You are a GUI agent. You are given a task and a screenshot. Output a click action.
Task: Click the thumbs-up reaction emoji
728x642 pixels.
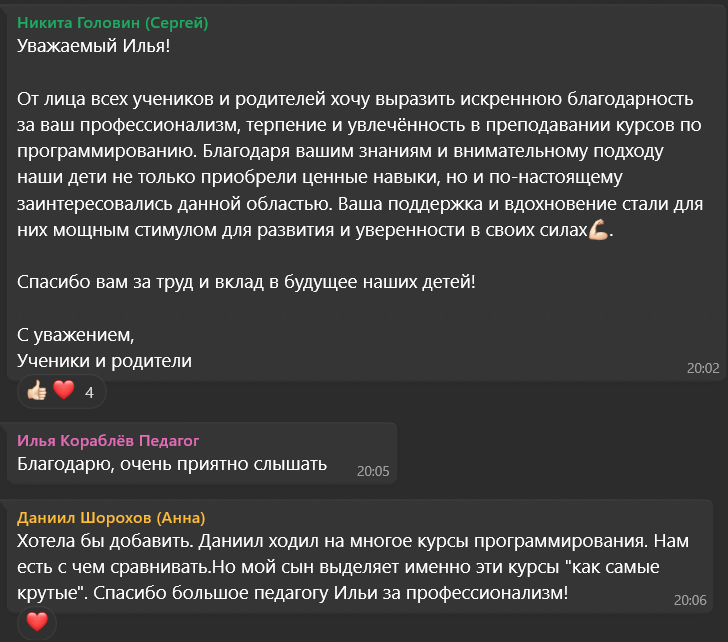point(37,390)
